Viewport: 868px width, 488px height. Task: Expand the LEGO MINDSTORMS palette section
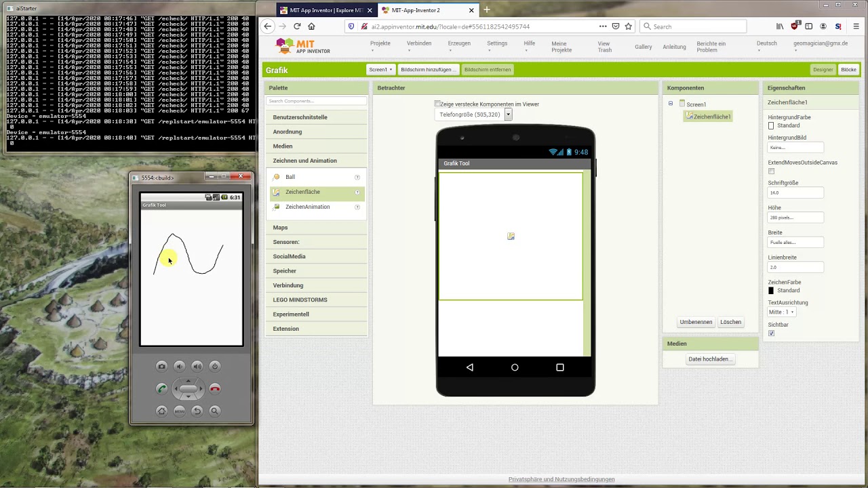point(317,300)
